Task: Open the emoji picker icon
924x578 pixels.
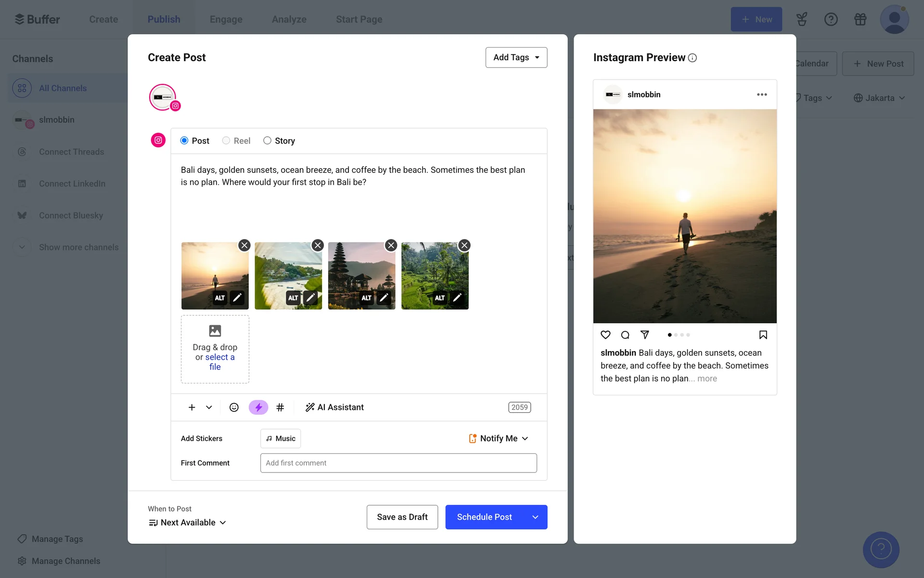Action: (234, 407)
